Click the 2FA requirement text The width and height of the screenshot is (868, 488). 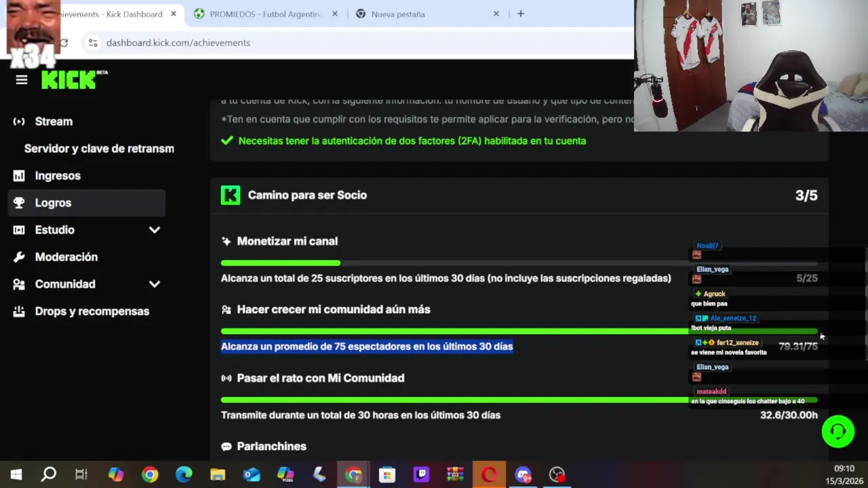(x=412, y=141)
